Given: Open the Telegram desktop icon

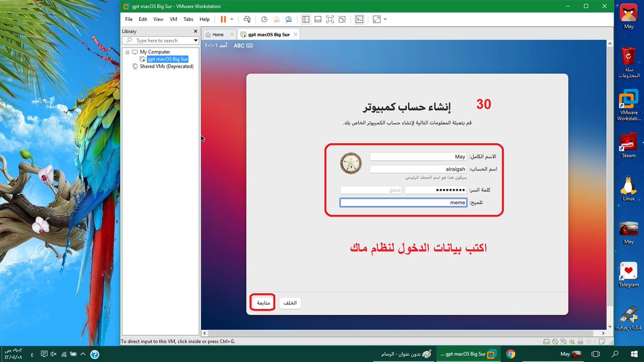Looking at the screenshot, I should click(628, 275).
